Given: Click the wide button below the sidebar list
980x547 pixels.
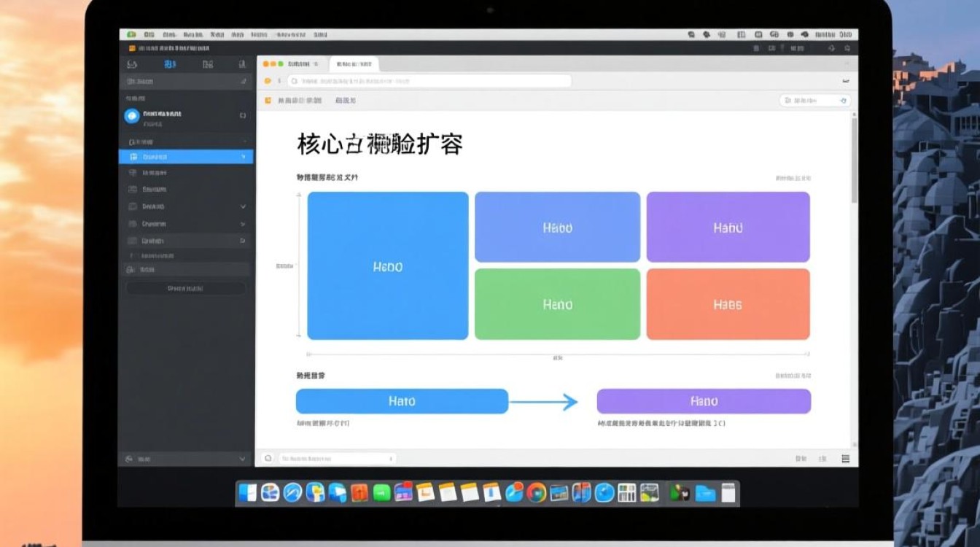Looking at the screenshot, I should click(x=186, y=287).
